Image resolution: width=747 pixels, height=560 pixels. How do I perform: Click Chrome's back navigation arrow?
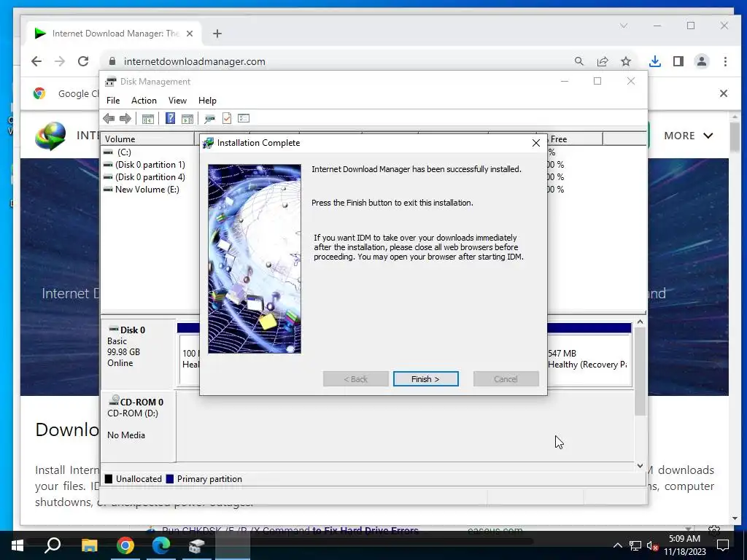tap(36, 61)
